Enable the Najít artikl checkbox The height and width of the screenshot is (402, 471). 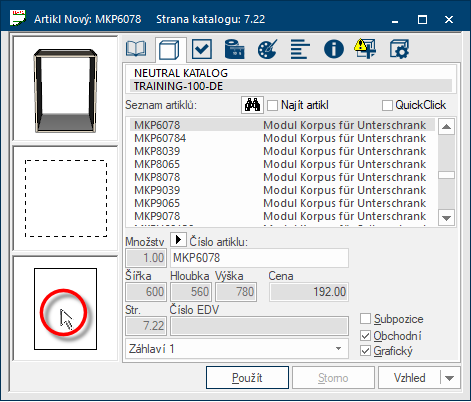[272, 105]
